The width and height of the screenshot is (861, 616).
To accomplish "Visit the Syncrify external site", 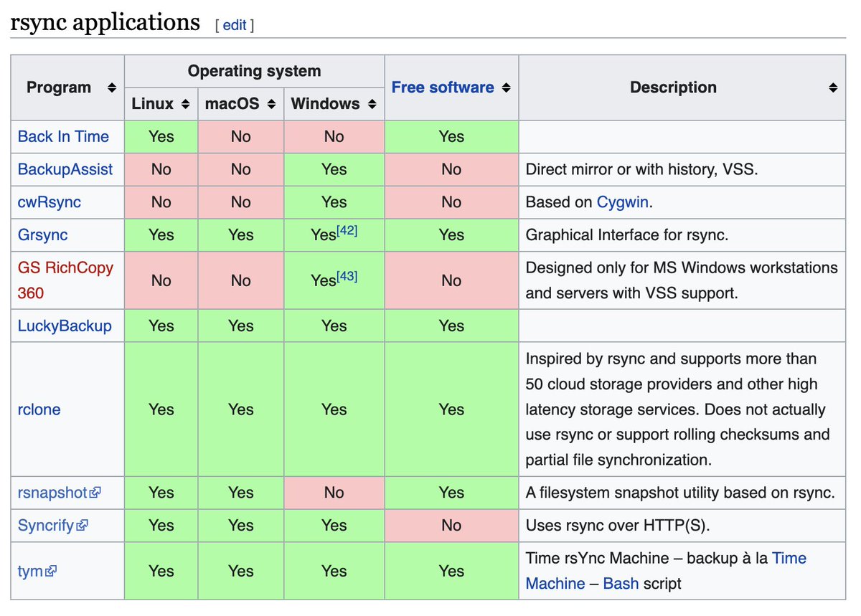I will (x=46, y=526).
